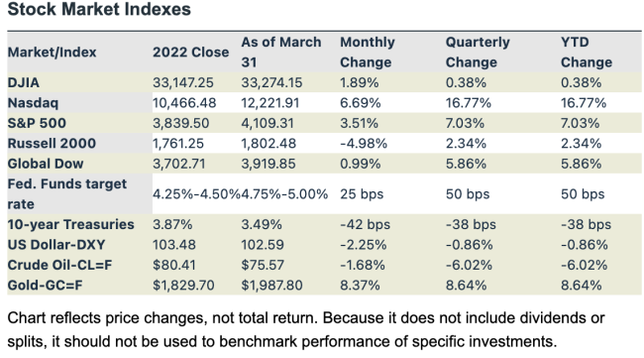Image resolution: width=644 pixels, height=358 pixels.
Task: Click the Nasdaq value 12,221.91
Action: point(270,103)
